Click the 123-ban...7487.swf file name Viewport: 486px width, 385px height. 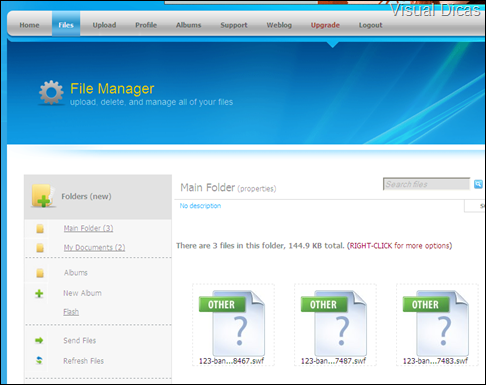tap(334, 361)
